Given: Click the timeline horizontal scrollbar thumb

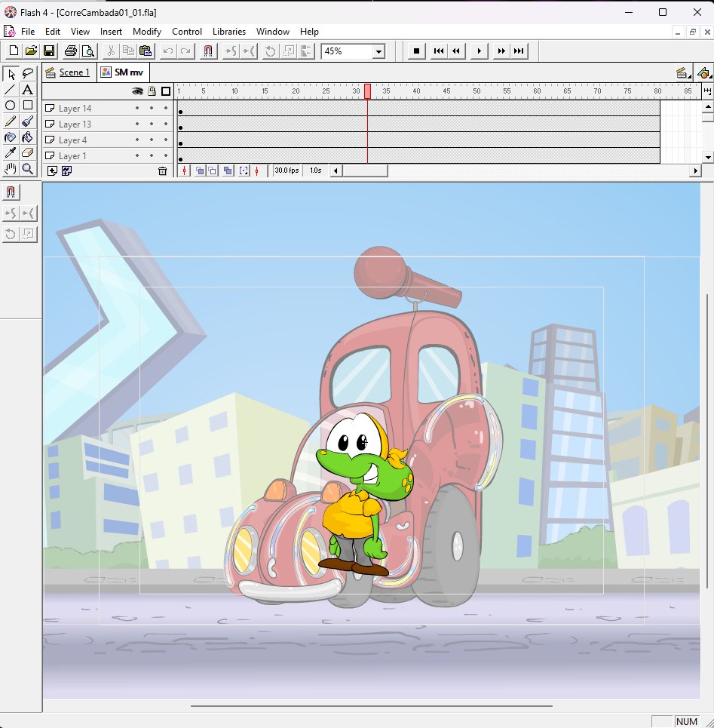Looking at the screenshot, I should (365, 170).
